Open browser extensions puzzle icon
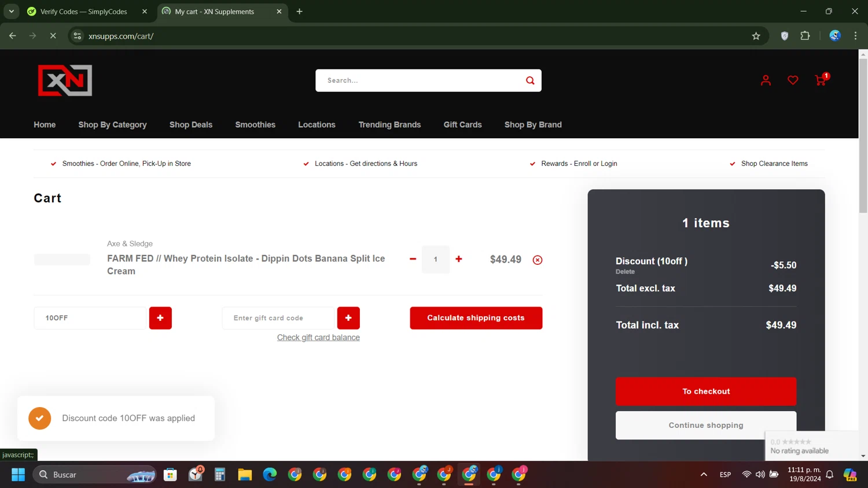The width and height of the screenshot is (868, 488). pyautogui.click(x=805, y=36)
